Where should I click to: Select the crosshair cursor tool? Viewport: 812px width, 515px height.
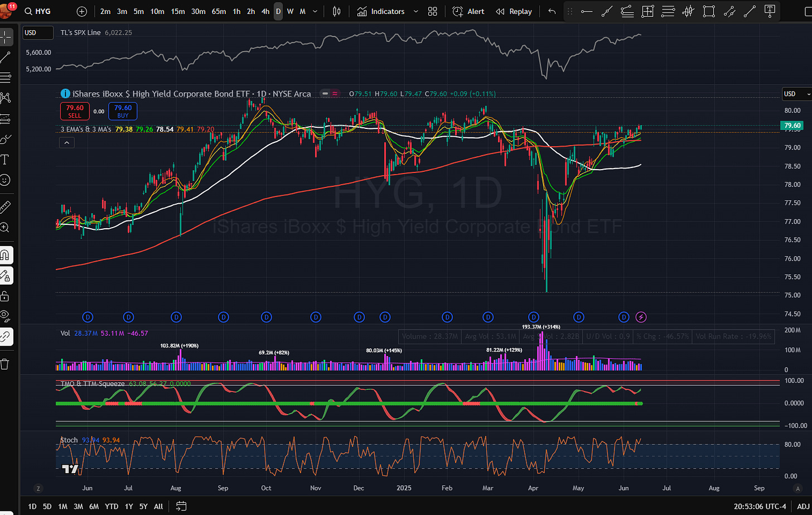pos(7,37)
